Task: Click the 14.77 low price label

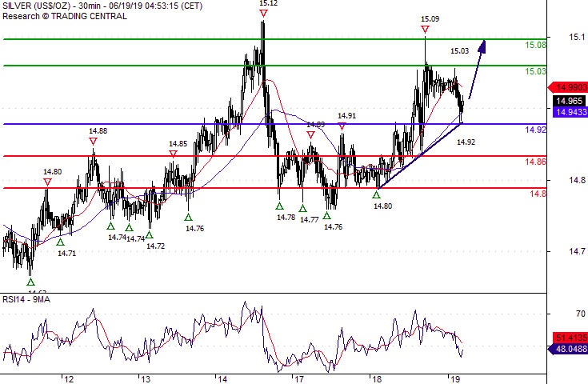Action: click(310, 220)
